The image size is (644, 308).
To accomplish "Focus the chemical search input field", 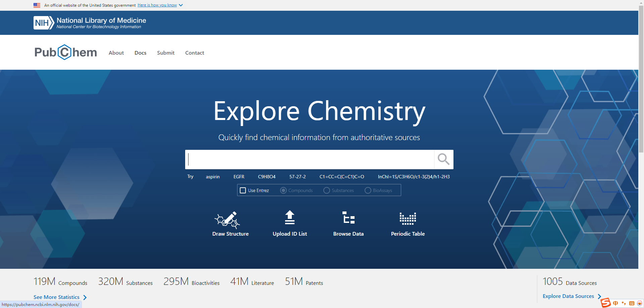I will [x=310, y=160].
